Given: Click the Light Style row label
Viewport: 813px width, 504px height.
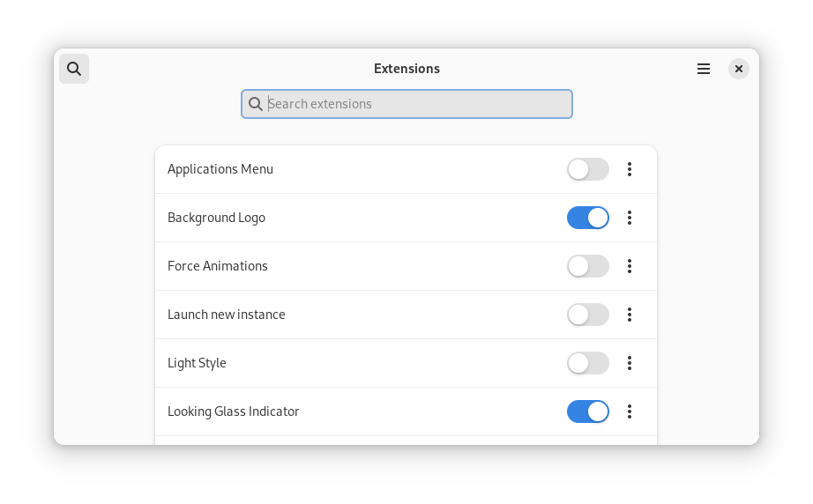Looking at the screenshot, I should (197, 363).
